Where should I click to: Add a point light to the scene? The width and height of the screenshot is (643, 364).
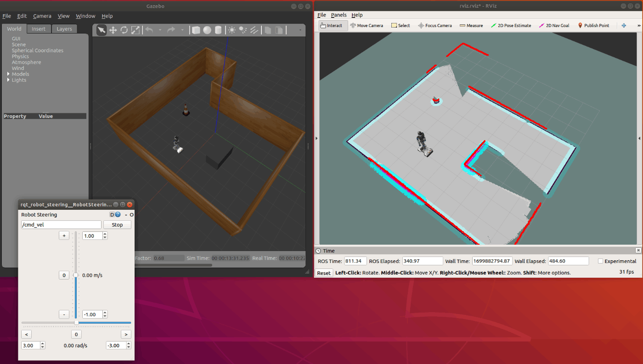tap(232, 30)
